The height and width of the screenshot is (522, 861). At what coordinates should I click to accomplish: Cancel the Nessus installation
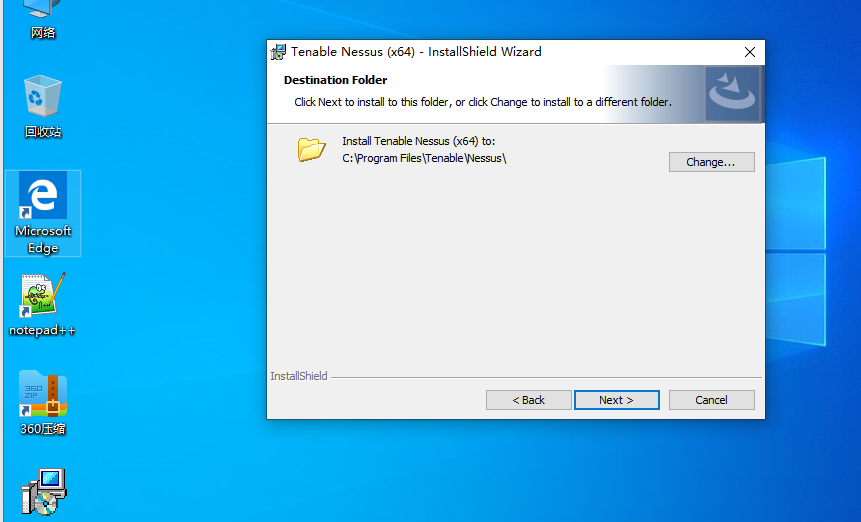tap(711, 400)
